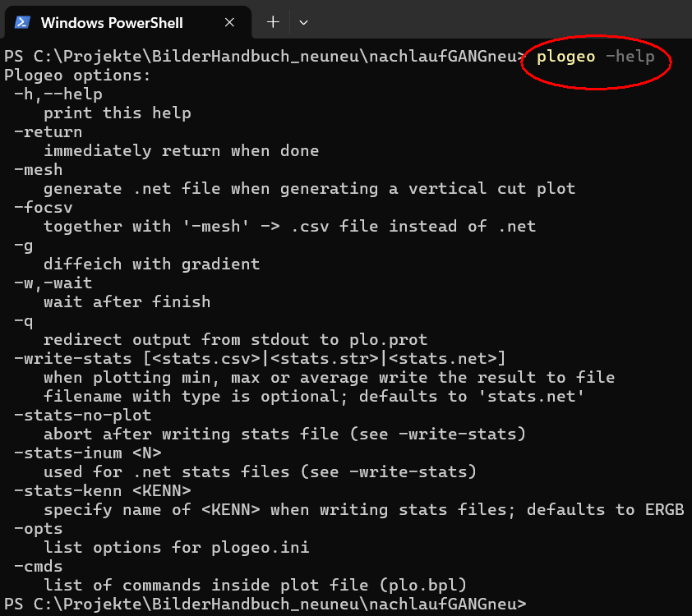
Task: Select the Windows PowerShell tab title
Action: (x=112, y=22)
